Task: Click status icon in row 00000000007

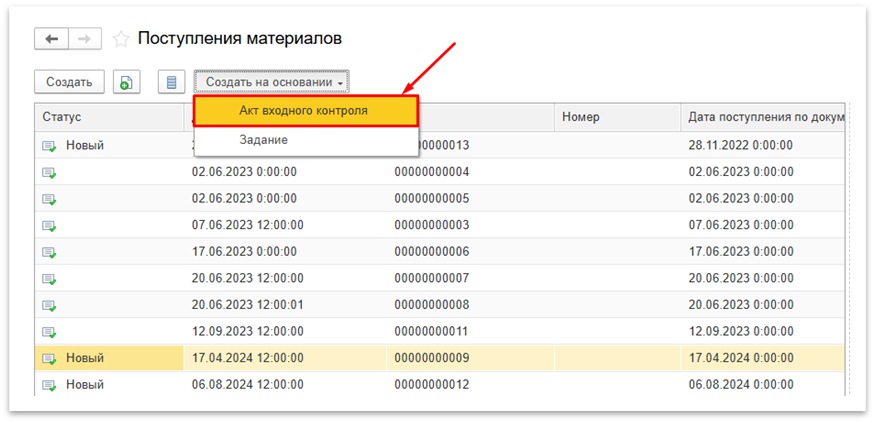Action: coord(49,278)
